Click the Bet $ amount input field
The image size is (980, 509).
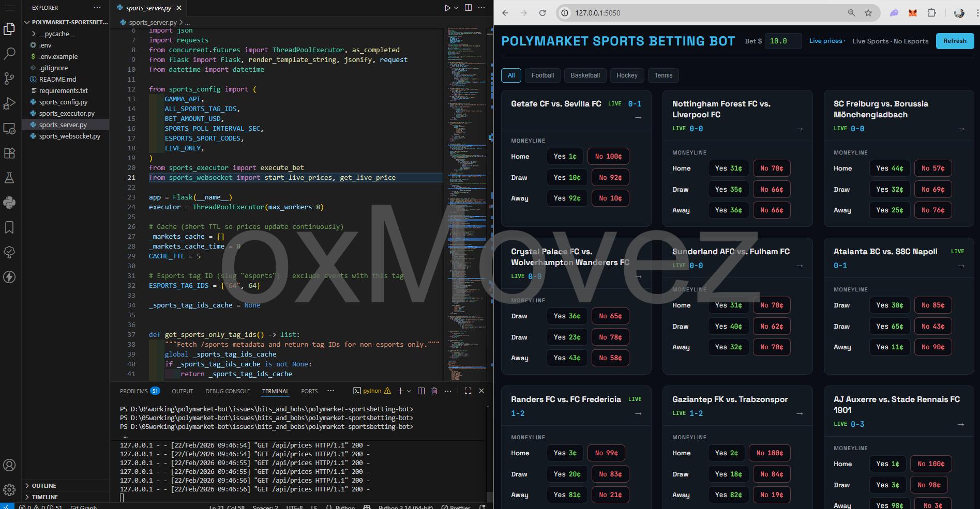pyautogui.click(x=783, y=41)
